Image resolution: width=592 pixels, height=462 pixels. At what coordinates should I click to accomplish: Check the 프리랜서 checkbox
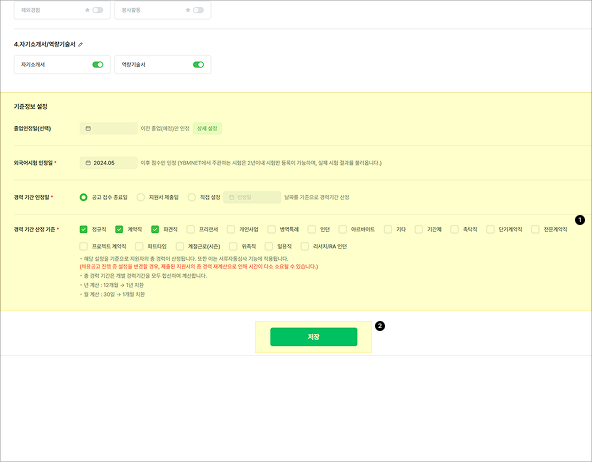tap(191, 229)
